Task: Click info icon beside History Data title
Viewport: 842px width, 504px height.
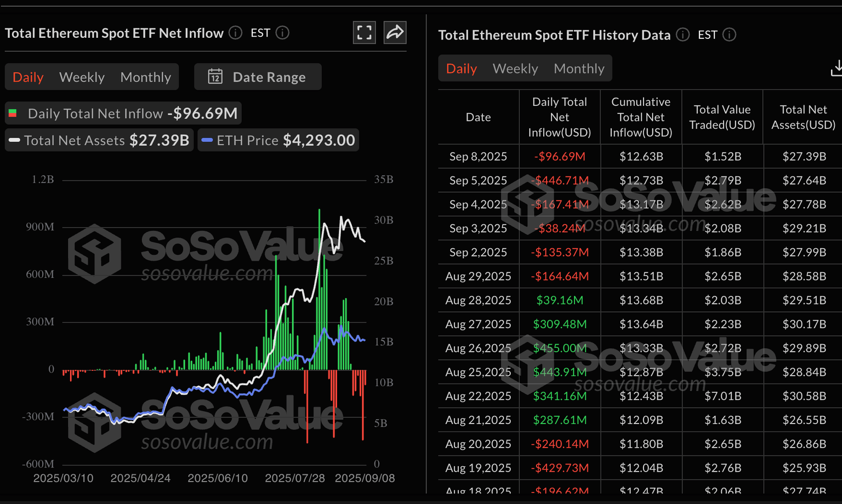Action: (x=682, y=35)
